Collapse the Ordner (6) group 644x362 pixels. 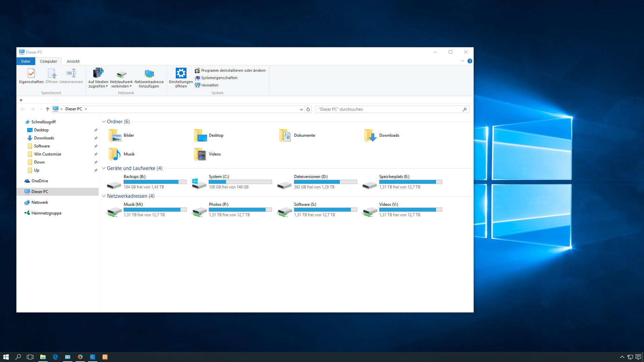click(104, 122)
